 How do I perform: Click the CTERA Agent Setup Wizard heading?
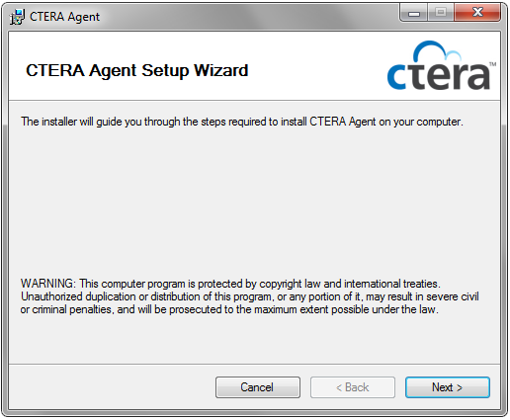click(137, 71)
